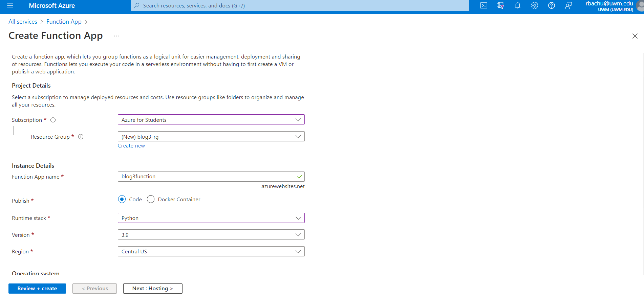Select the Code publish option
Screen dimensions: 644x297
[122, 199]
